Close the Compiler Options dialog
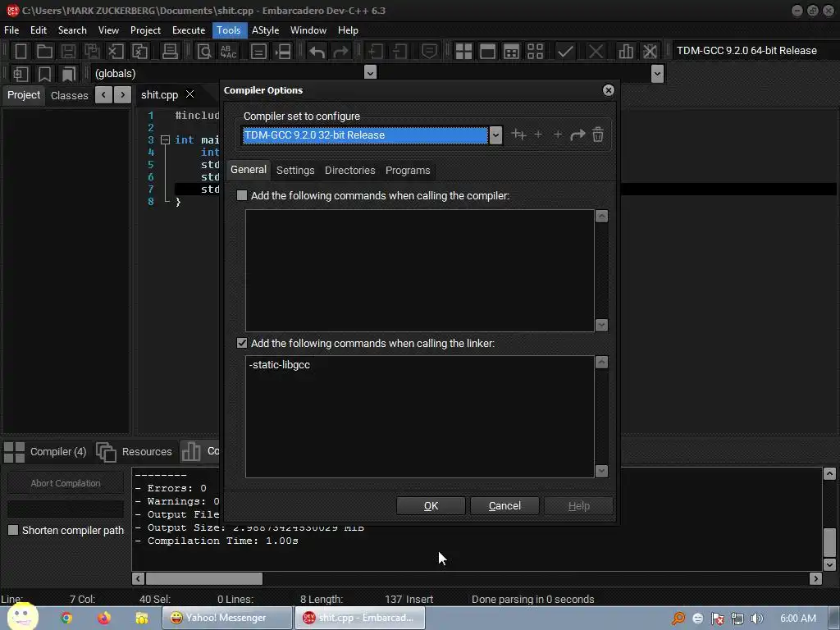Screen dimensions: 840x630 pyautogui.click(x=608, y=90)
